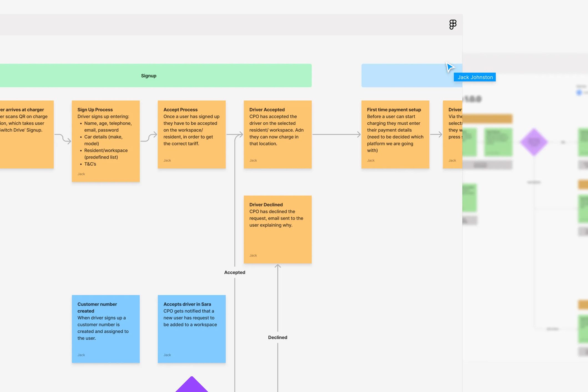588x392 pixels.
Task: Select the Driver arrives at charger note
Action: point(26,134)
